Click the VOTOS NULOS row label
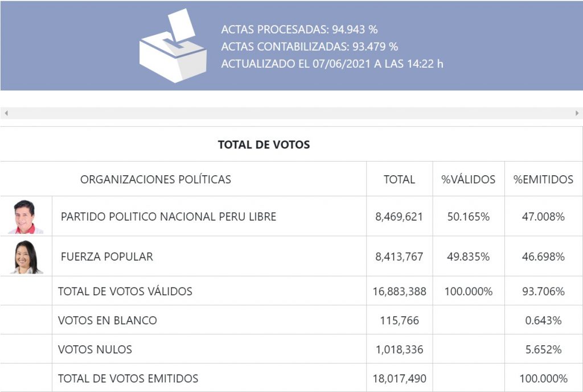The height and width of the screenshot is (392, 583). click(x=95, y=349)
